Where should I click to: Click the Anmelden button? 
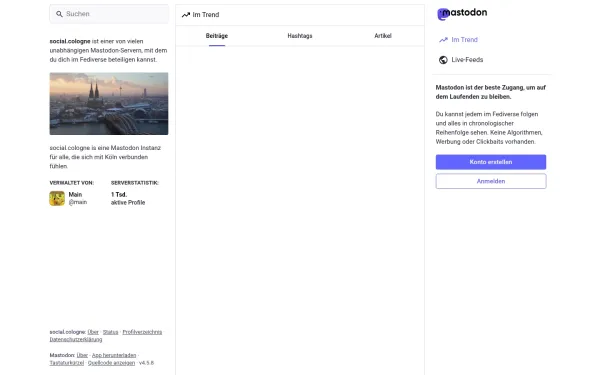pyautogui.click(x=491, y=181)
